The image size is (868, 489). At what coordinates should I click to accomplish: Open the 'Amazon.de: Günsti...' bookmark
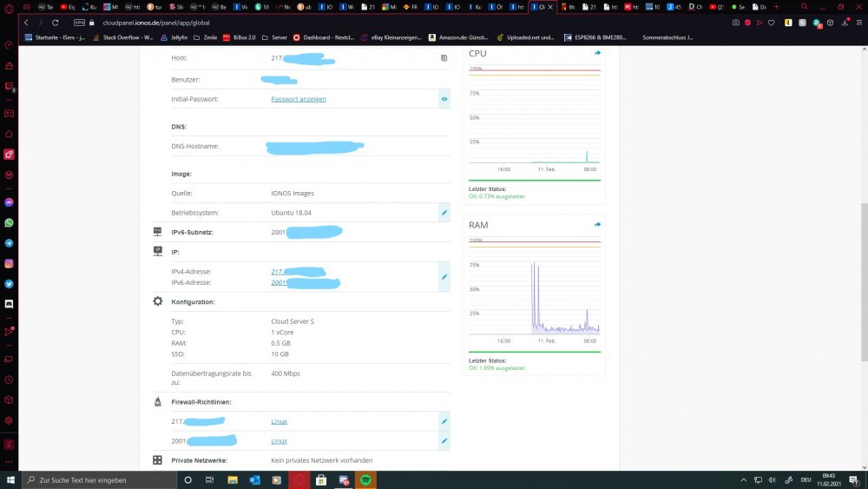point(459,37)
